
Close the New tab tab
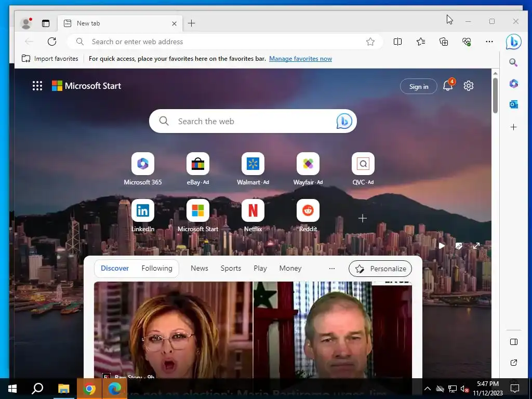click(x=174, y=23)
